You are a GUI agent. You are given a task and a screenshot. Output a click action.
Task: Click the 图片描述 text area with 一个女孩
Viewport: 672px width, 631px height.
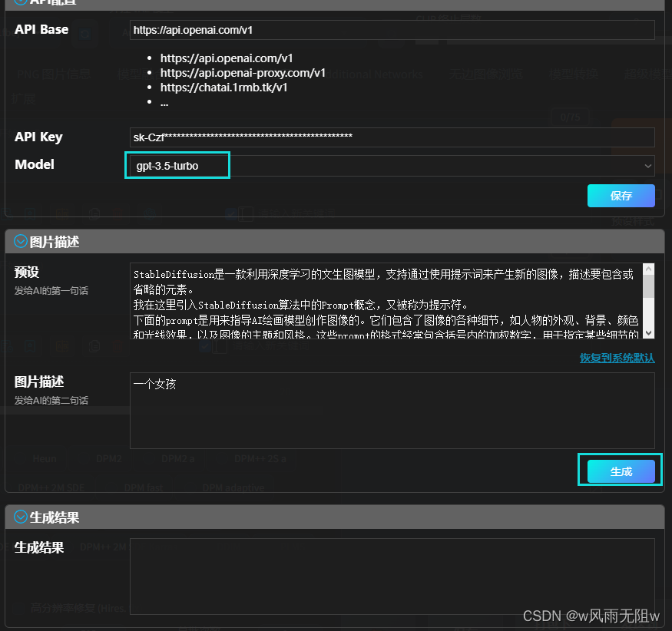[x=392, y=411]
